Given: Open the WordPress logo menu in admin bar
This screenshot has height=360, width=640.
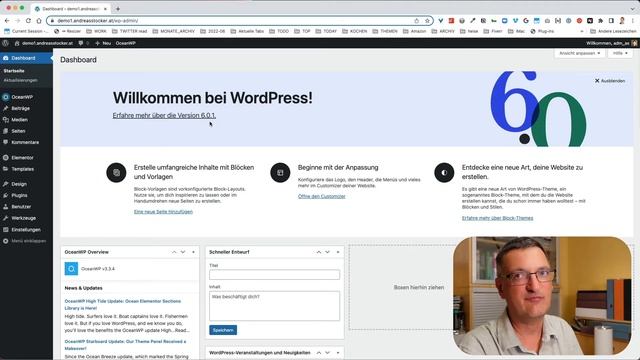Looking at the screenshot, I should pos(5,43).
